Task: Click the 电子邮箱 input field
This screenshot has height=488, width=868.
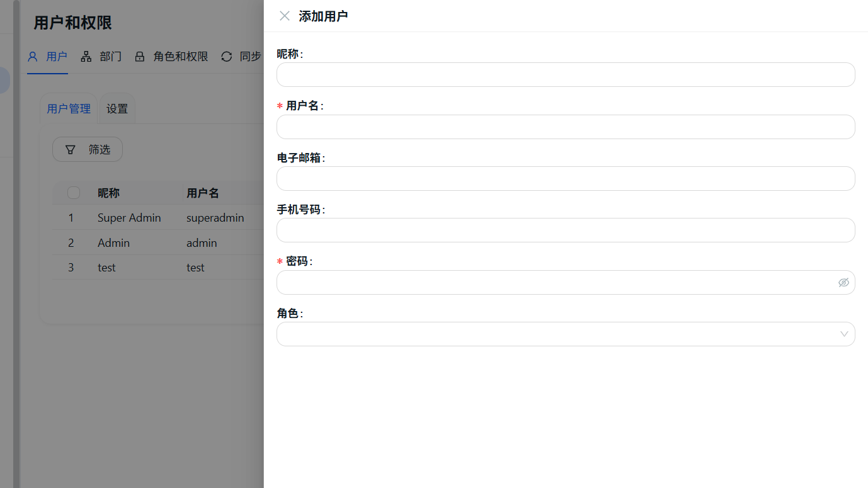Action: tap(566, 178)
